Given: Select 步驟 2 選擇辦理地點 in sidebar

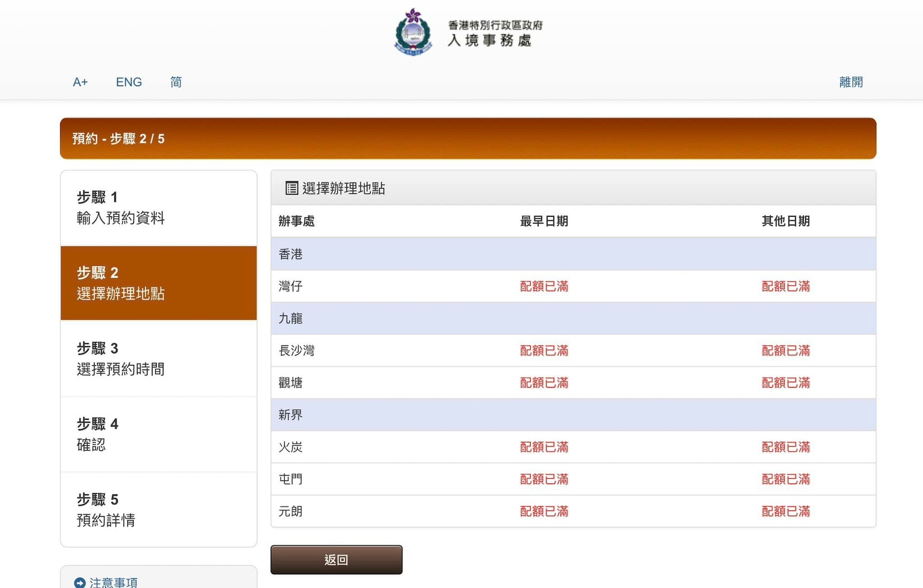Looking at the screenshot, I should [x=159, y=283].
